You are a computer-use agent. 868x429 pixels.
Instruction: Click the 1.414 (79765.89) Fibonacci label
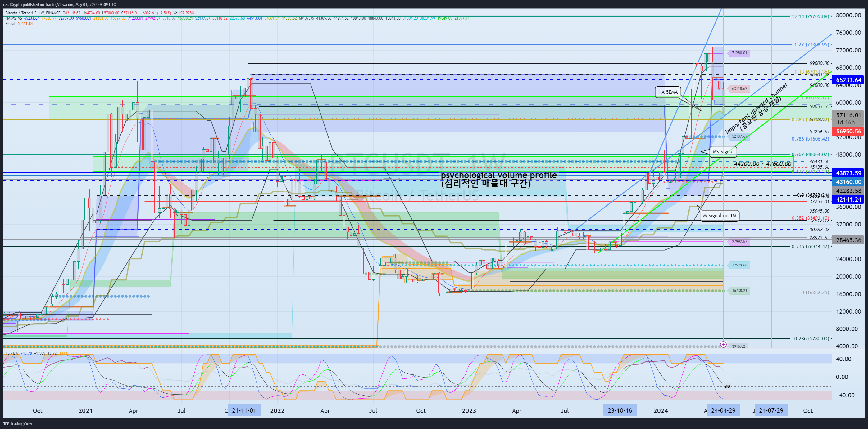(x=810, y=16)
